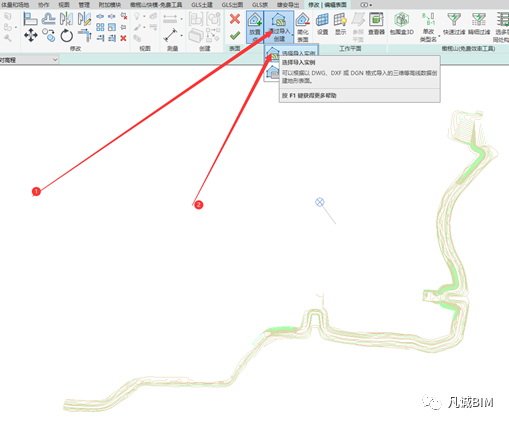Image resolution: width=509 pixels, height=424 pixels.
Task: Click the project base point marker
Action: [x=320, y=202]
